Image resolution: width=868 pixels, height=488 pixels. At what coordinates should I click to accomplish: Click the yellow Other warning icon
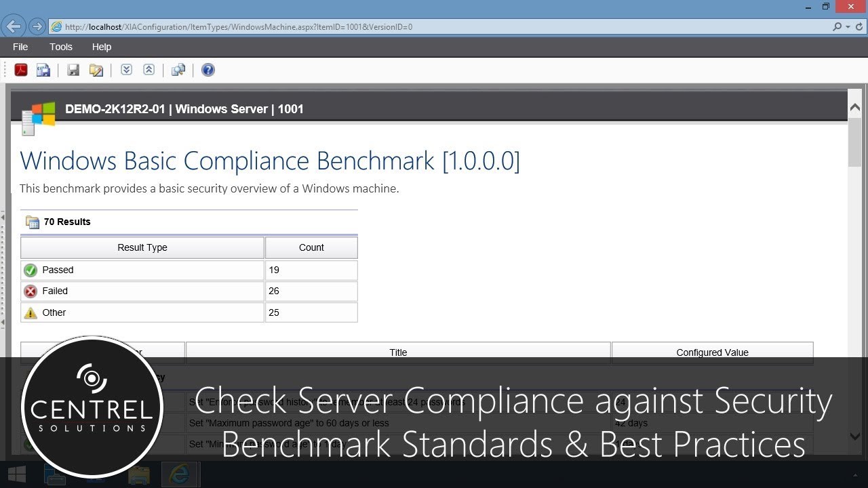point(31,312)
